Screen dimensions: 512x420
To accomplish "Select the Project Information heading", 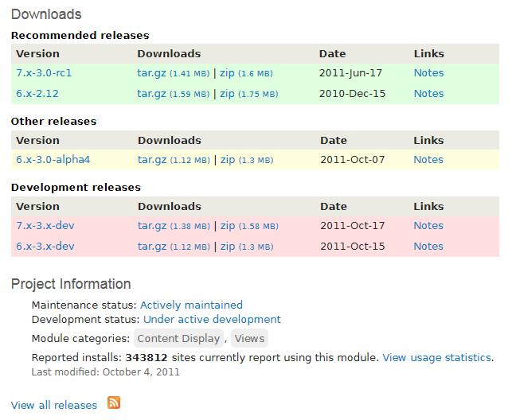I will 71,284.
